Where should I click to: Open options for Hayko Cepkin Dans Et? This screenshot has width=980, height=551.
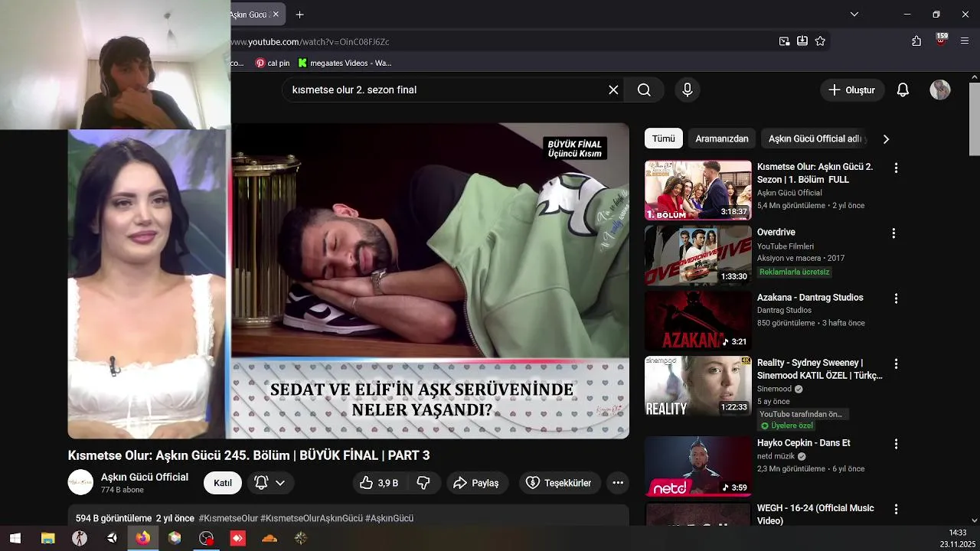click(x=896, y=444)
